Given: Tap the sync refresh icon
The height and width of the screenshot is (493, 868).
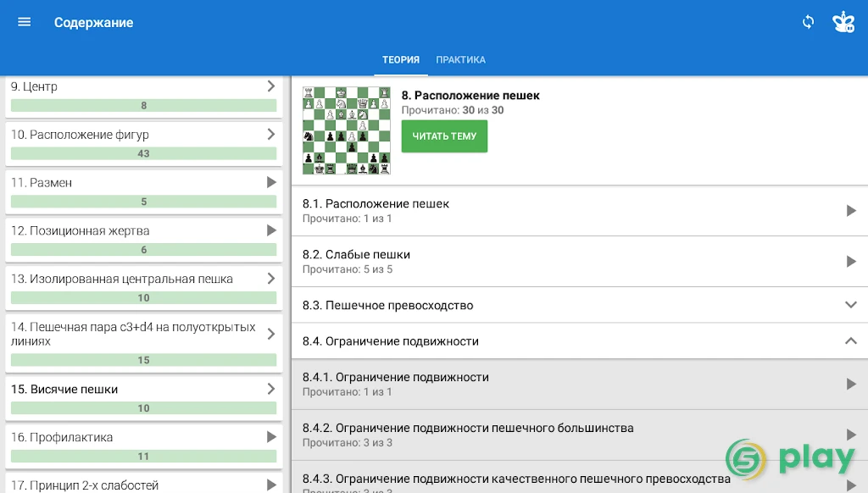Looking at the screenshot, I should pyautogui.click(x=808, y=22).
